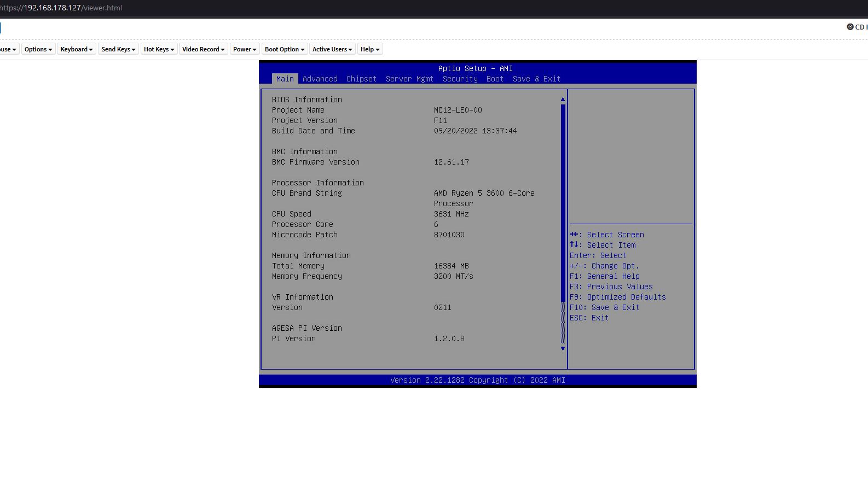Go to the Security BIOS tab
The width and height of the screenshot is (868, 479).
(x=460, y=79)
